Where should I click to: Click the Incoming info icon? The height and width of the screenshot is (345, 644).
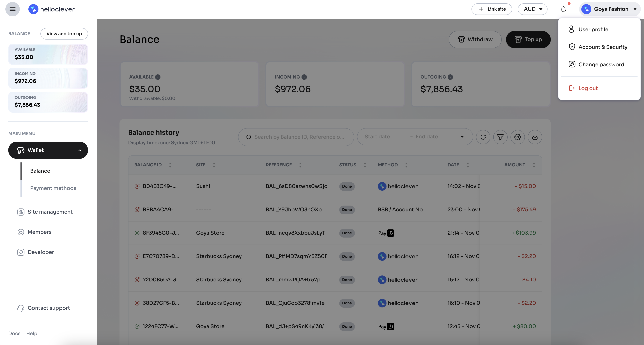(304, 77)
